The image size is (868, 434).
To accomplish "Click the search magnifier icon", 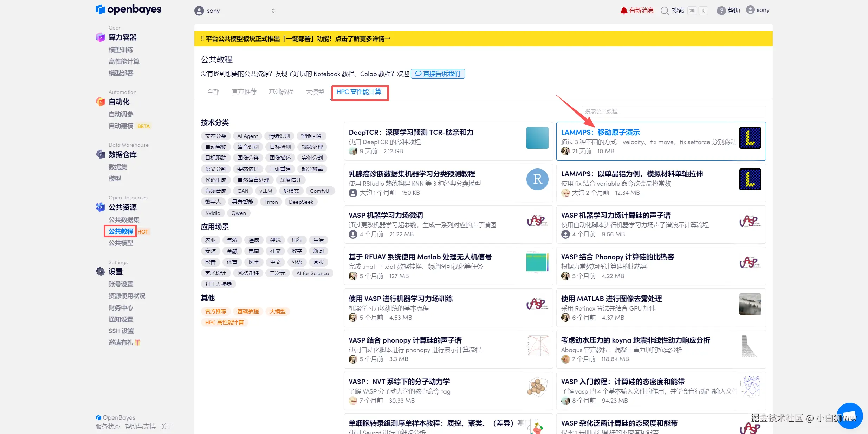I will [664, 11].
